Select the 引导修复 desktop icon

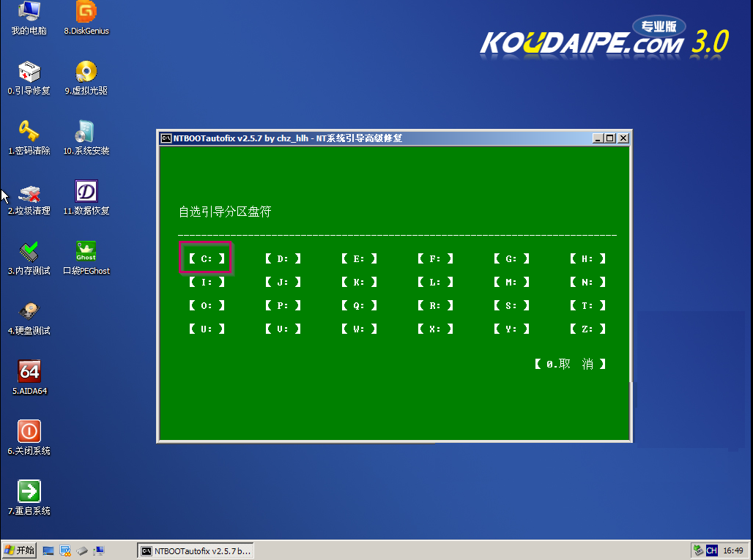tap(29, 72)
